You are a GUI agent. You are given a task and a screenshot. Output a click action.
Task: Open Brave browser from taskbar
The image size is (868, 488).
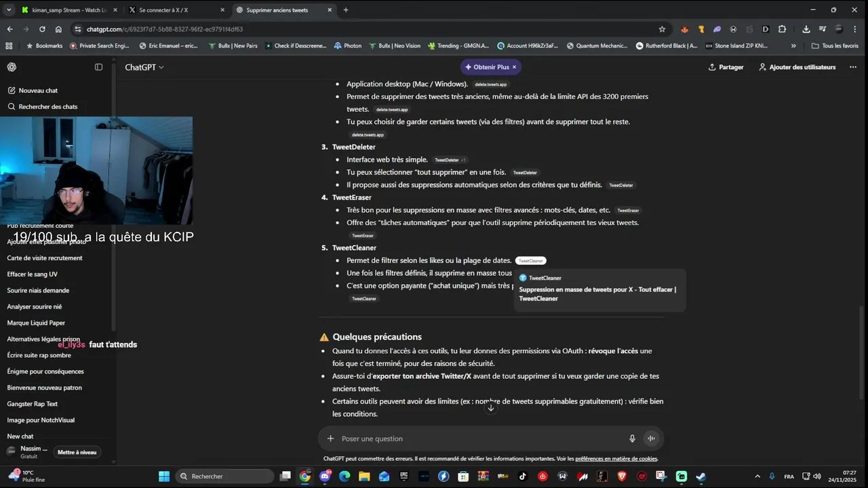(622, 476)
